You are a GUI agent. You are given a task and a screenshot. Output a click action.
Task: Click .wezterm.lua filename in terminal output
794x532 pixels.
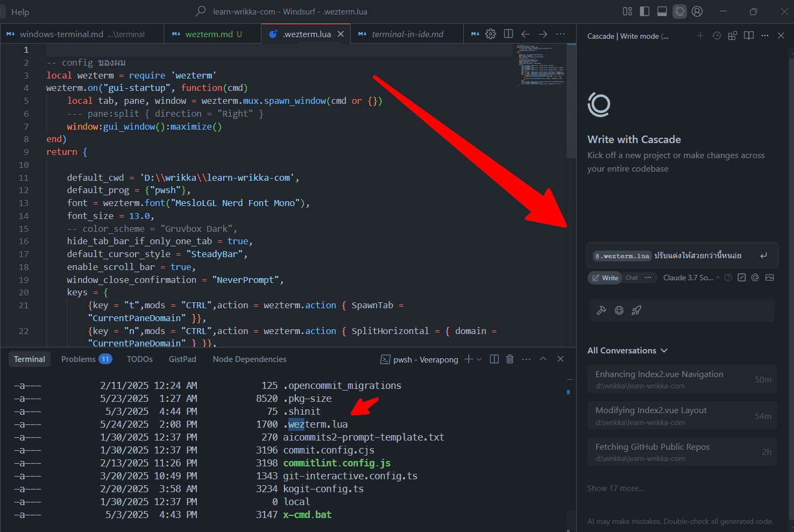pos(315,424)
